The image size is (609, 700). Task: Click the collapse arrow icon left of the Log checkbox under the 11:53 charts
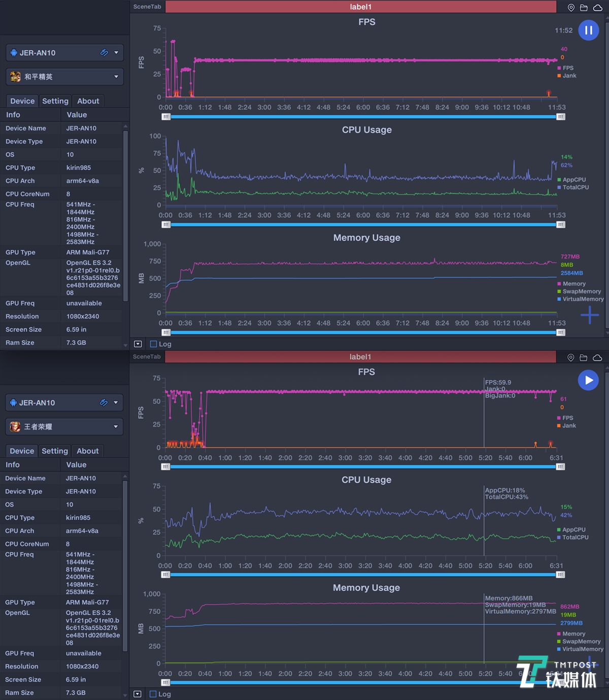[x=138, y=344]
